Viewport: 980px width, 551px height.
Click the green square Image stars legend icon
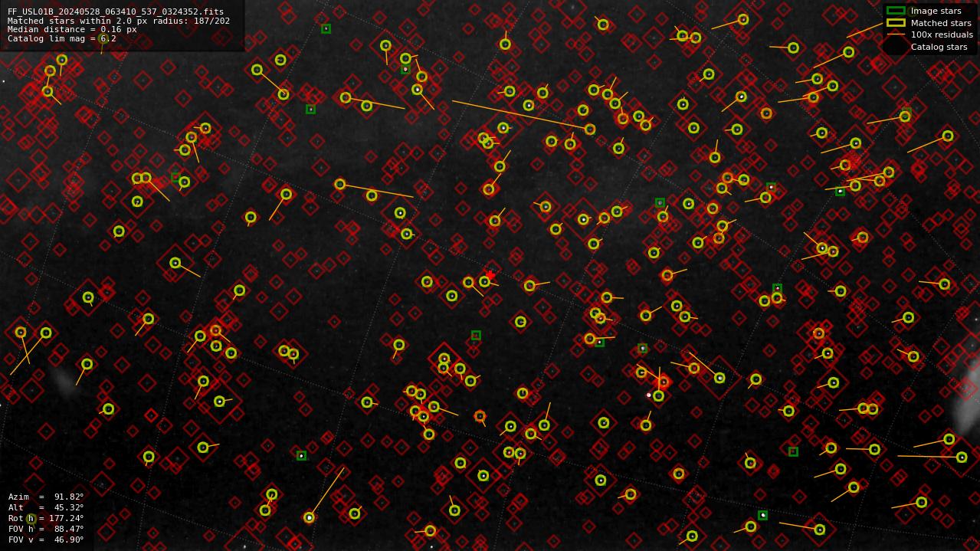895,11
